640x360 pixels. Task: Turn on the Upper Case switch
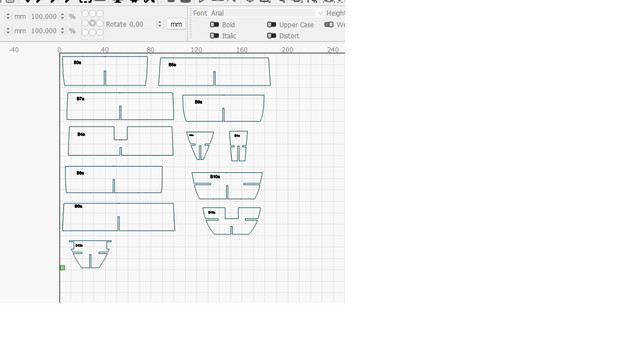pos(271,24)
